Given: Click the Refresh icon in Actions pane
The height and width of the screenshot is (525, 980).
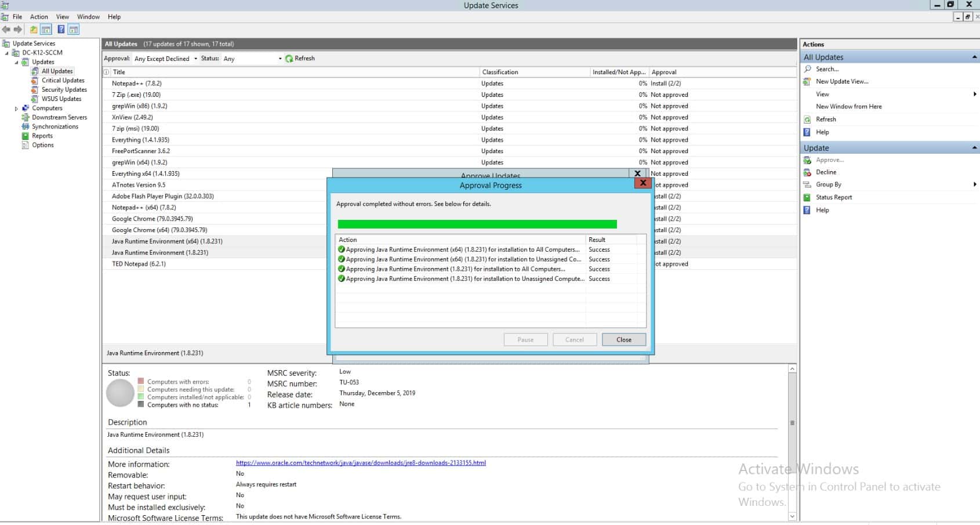Looking at the screenshot, I should pyautogui.click(x=808, y=119).
